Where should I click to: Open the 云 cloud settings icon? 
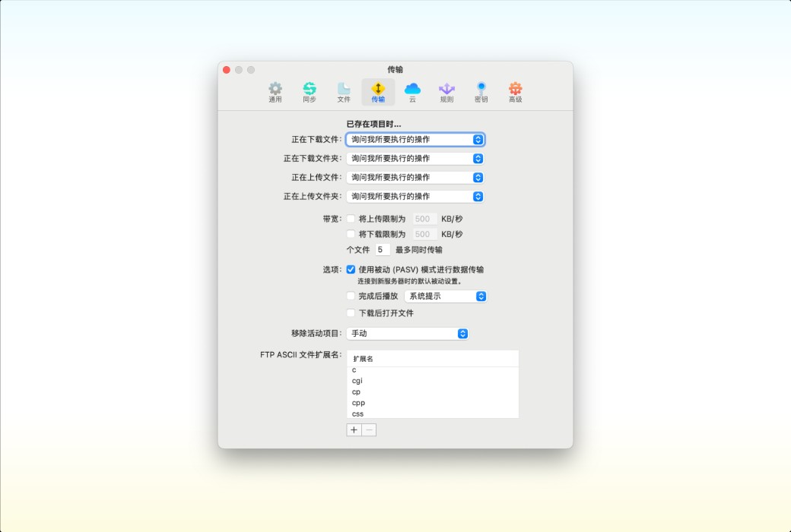click(x=412, y=90)
